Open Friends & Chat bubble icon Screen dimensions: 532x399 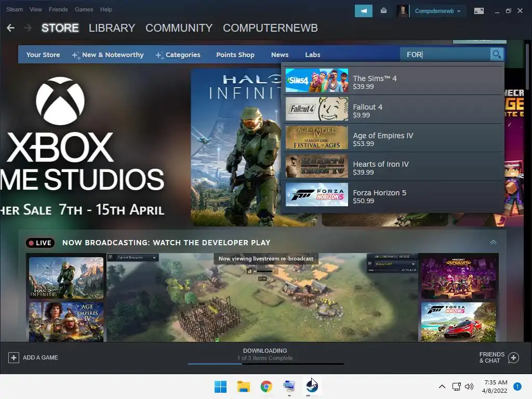pyautogui.click(x=513, y=357)
